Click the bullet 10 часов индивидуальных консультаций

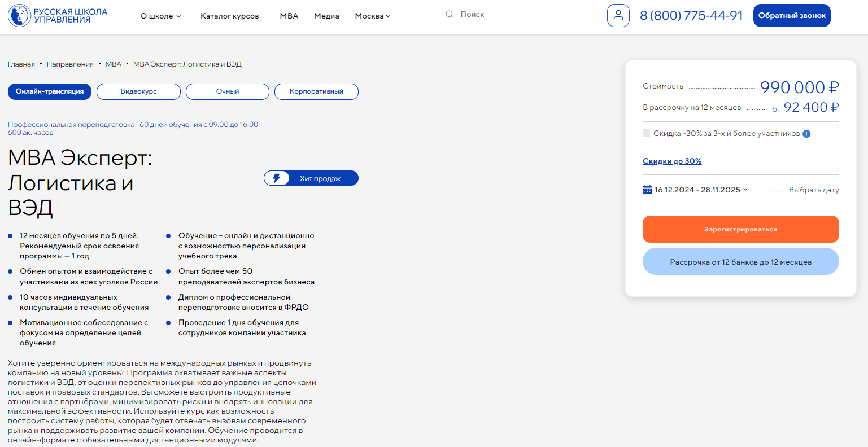click(x=84, y=302)
